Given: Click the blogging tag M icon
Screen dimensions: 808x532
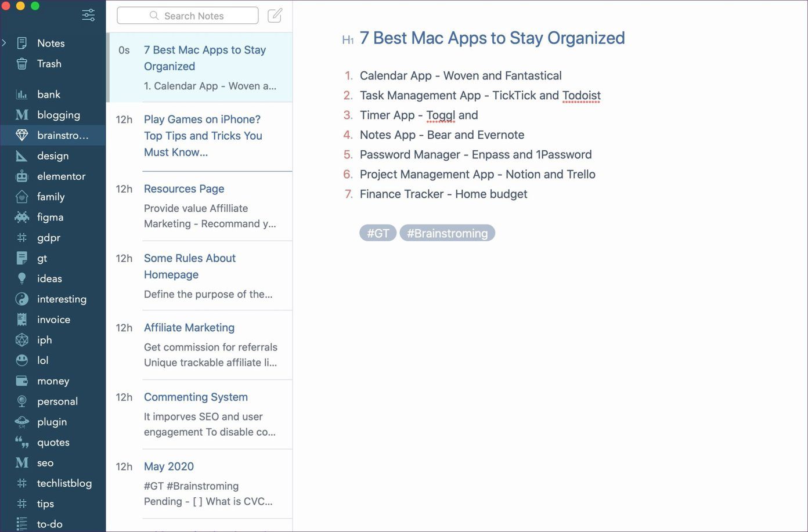Looking at the screenshot, I should [22, 115].
